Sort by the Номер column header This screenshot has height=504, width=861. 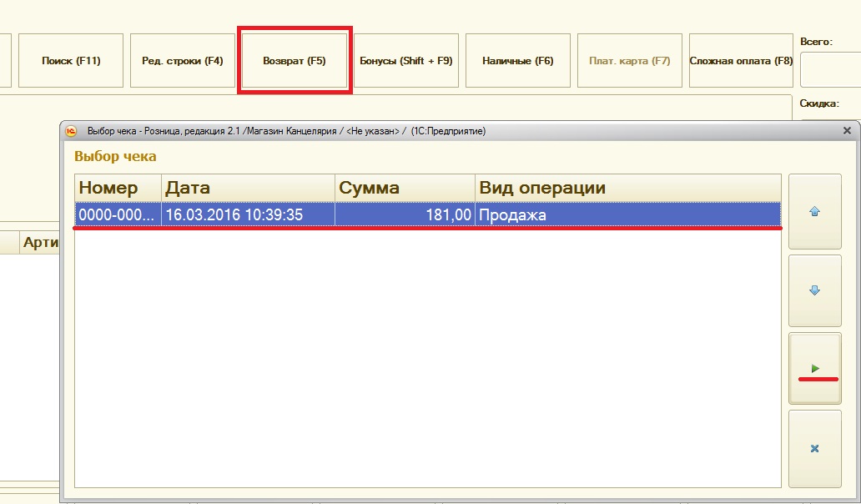click(x=118, y=188)
